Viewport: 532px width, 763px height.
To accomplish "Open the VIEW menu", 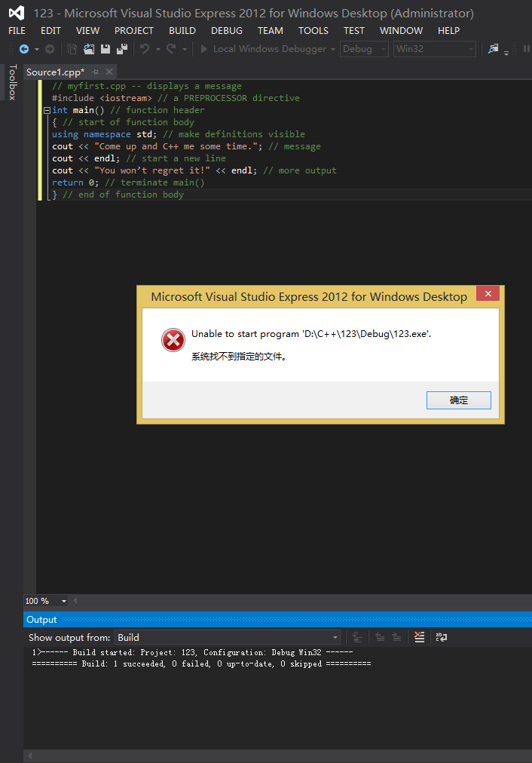I will click(87, 31).
